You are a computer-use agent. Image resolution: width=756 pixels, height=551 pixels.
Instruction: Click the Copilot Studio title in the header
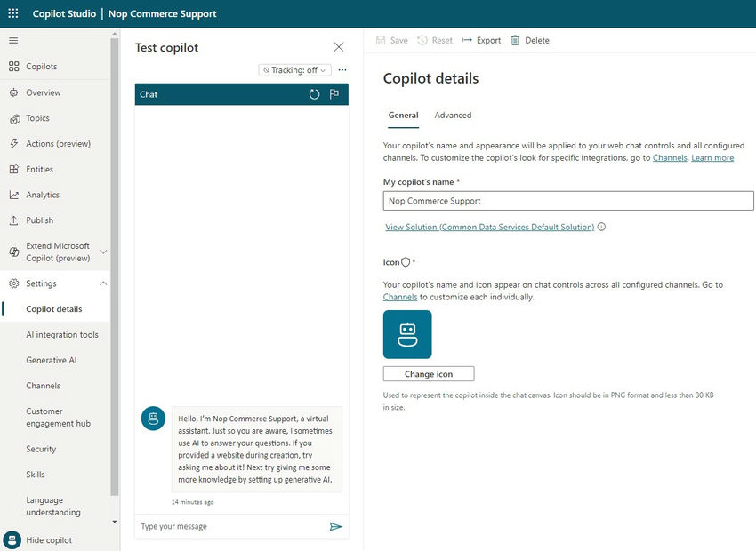(64, 13)
